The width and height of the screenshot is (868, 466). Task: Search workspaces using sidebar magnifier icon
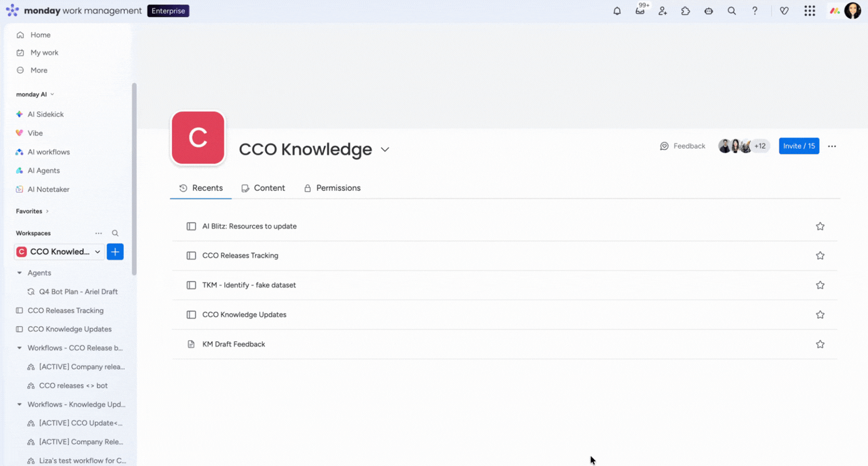click(x=115, y=234)
